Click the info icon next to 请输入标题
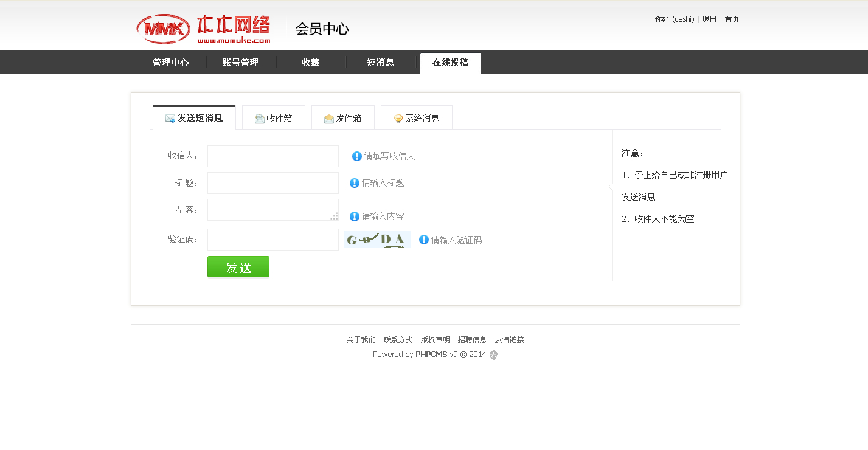 (355, 183)
